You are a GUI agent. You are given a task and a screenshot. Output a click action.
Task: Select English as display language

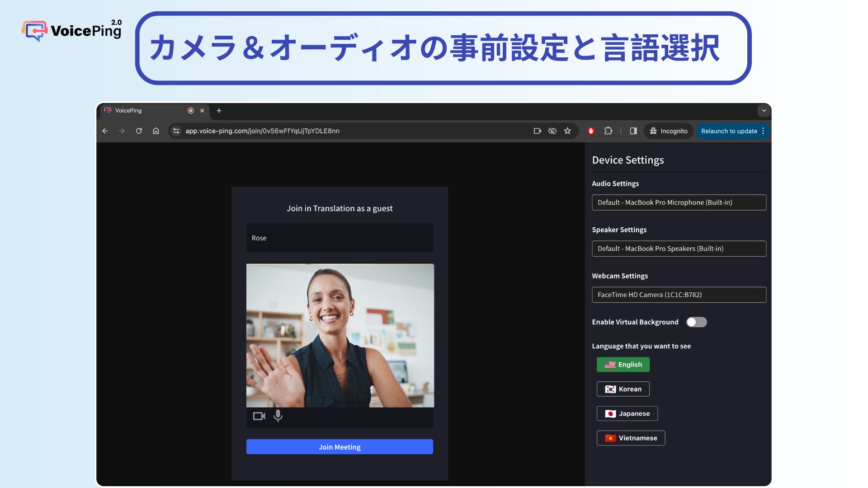click(x=623, y=365)
